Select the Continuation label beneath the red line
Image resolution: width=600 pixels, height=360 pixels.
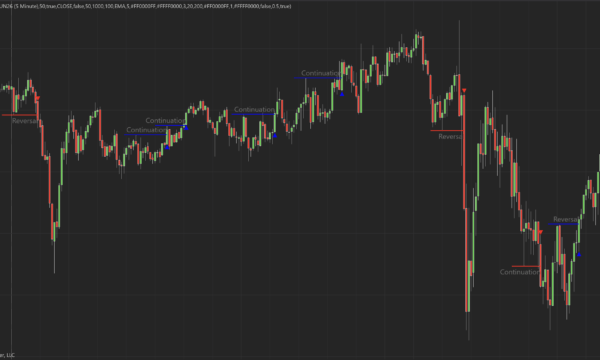[x=520, y=272]
